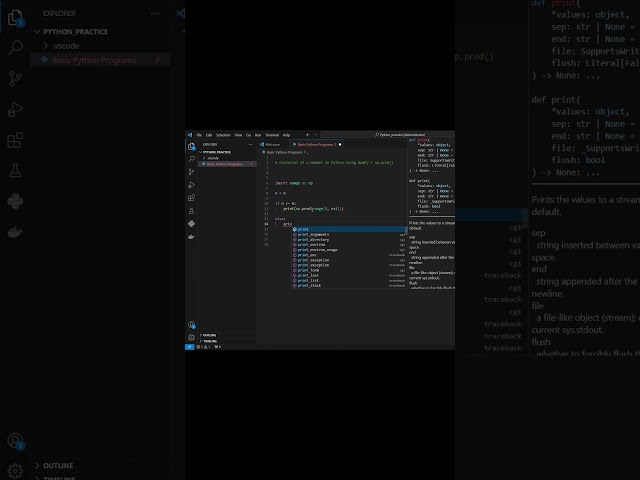640x480 pixels.
Task: Select the print_environ_usage suggestion
Action: pos(349,250)
